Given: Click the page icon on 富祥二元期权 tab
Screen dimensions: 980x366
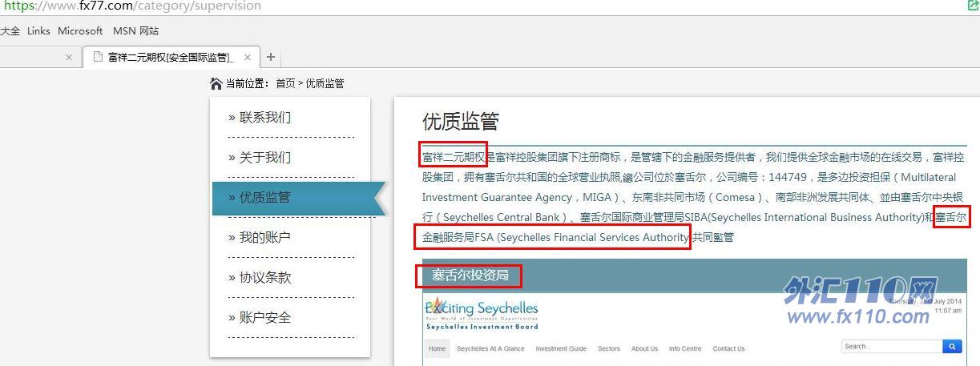Looking at the screenshot, I should click(97, 57).
